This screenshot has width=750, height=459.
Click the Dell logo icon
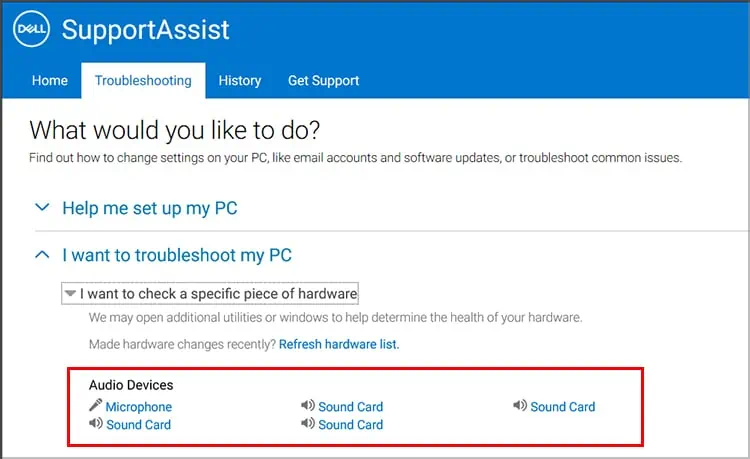(x=32, y=29)
